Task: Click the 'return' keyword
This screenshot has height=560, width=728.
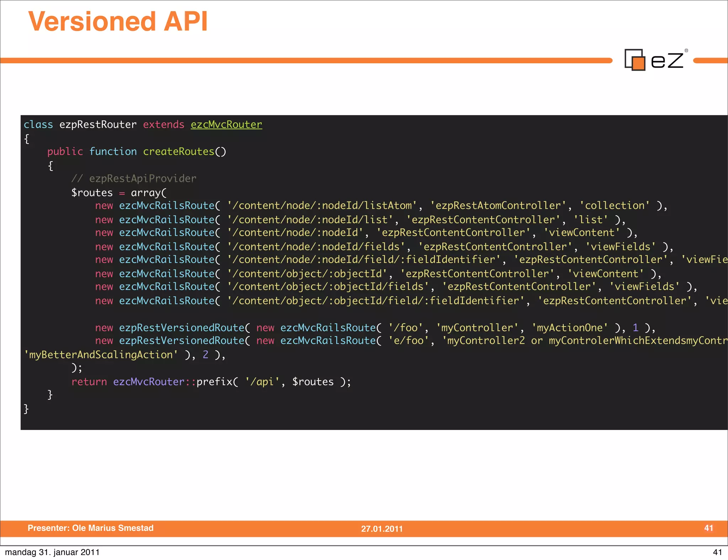Action: point(89,382)
